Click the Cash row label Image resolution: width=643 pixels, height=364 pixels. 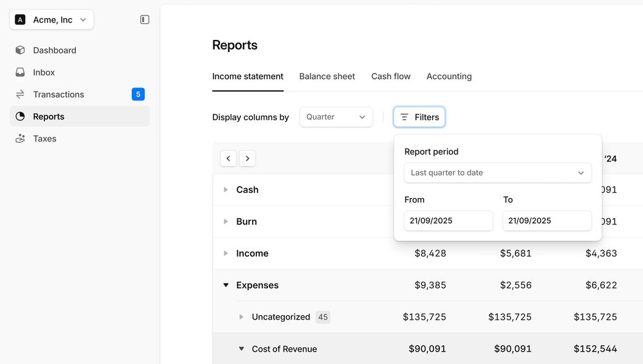(248, 190)
